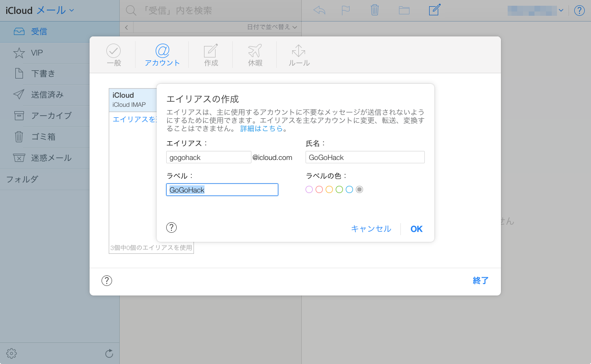Click the archive box icon

[x=19, y=116]
